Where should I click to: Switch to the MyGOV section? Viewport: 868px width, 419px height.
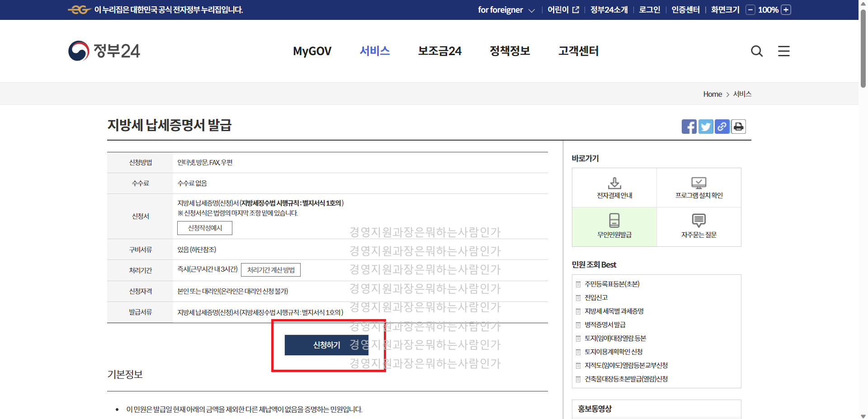[312, 51]
